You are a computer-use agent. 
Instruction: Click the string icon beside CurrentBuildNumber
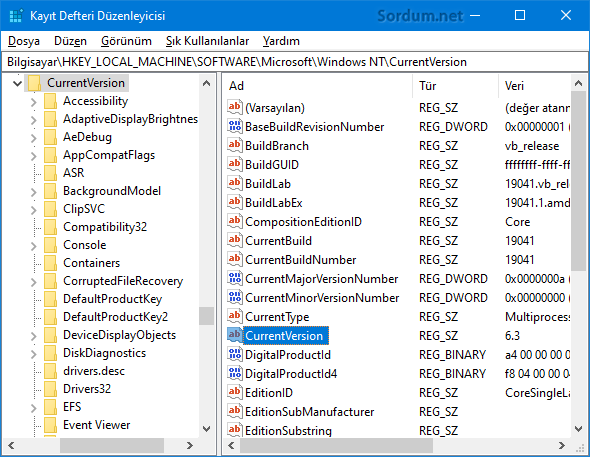(234, 259)
